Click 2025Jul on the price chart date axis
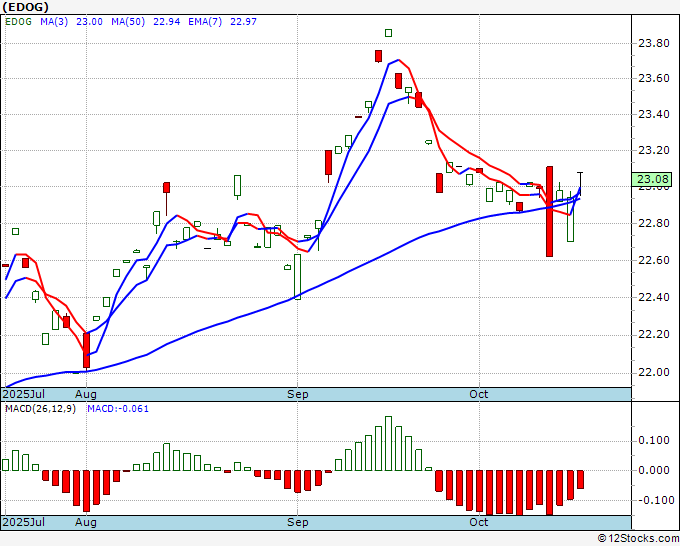This screenshot has height=546, width=680. coord(23,394)
